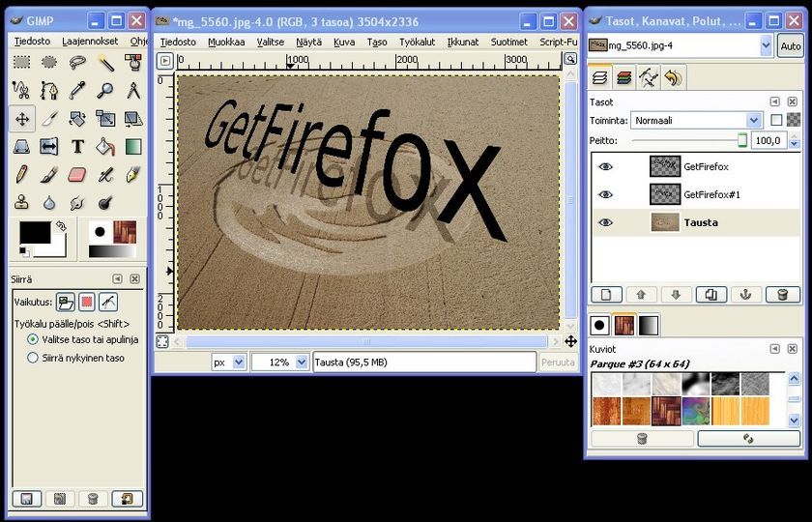Image resolution: width=812 pixels, height=522 pixels.
Task: Select the Free Select lasso tool
Action: coord(77,62)
